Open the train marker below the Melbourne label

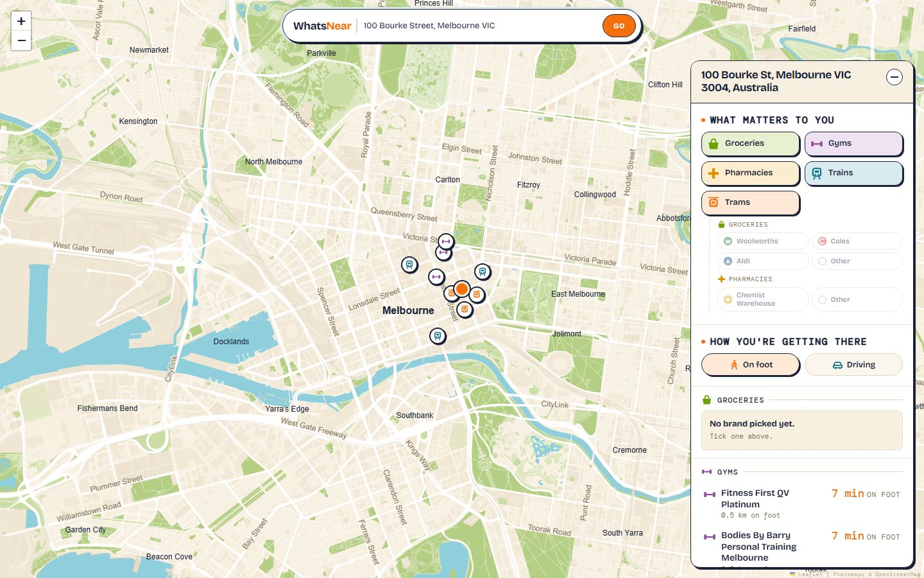[x=438, y=336]
